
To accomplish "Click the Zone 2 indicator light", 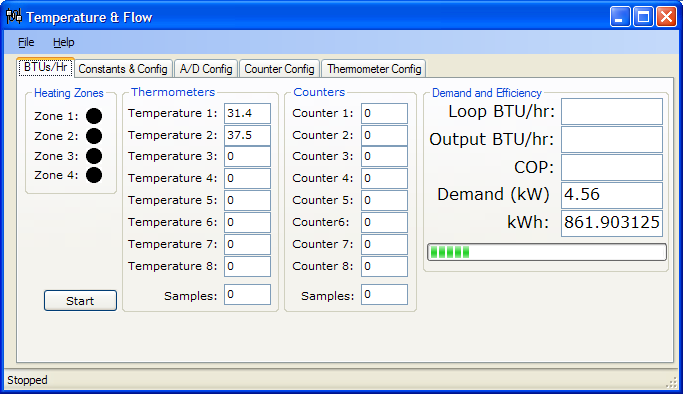I will tap(94, 136).
